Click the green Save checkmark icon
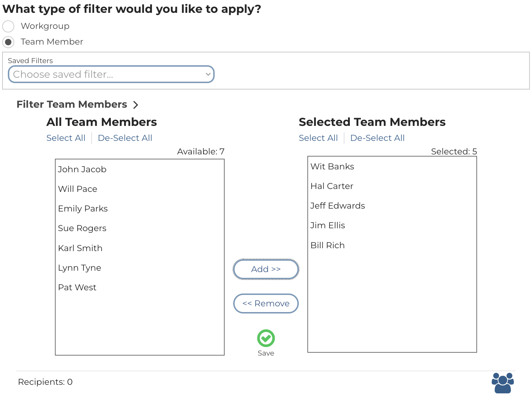 266,338
